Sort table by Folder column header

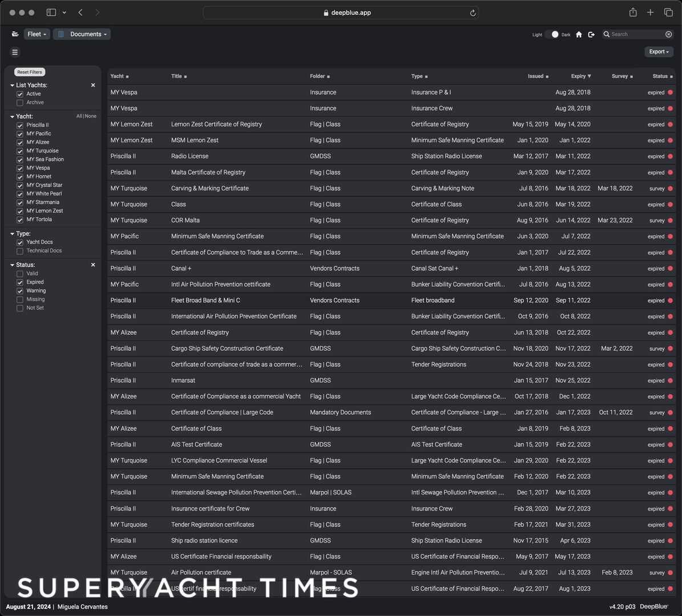pos(318,76)
